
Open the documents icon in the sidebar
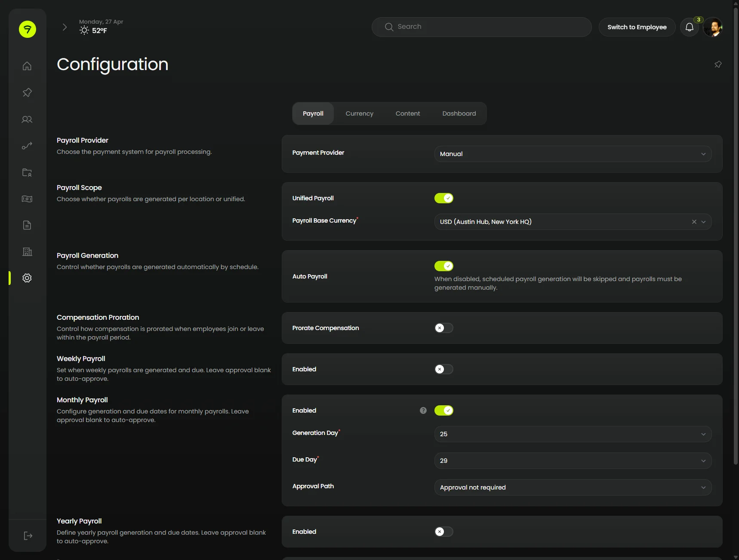point(27,225)
